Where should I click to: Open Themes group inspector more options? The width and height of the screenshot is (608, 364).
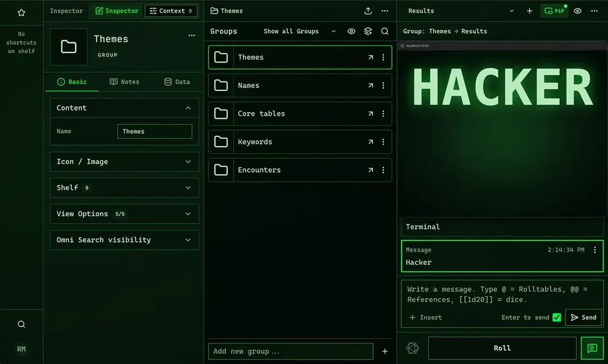(192, 35)
